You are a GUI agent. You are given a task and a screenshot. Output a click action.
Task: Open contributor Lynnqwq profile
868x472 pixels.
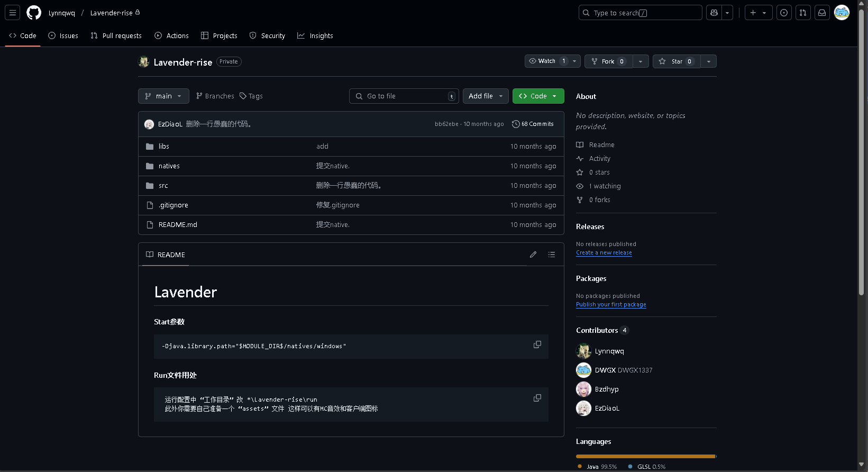click(x=609, y=351)
